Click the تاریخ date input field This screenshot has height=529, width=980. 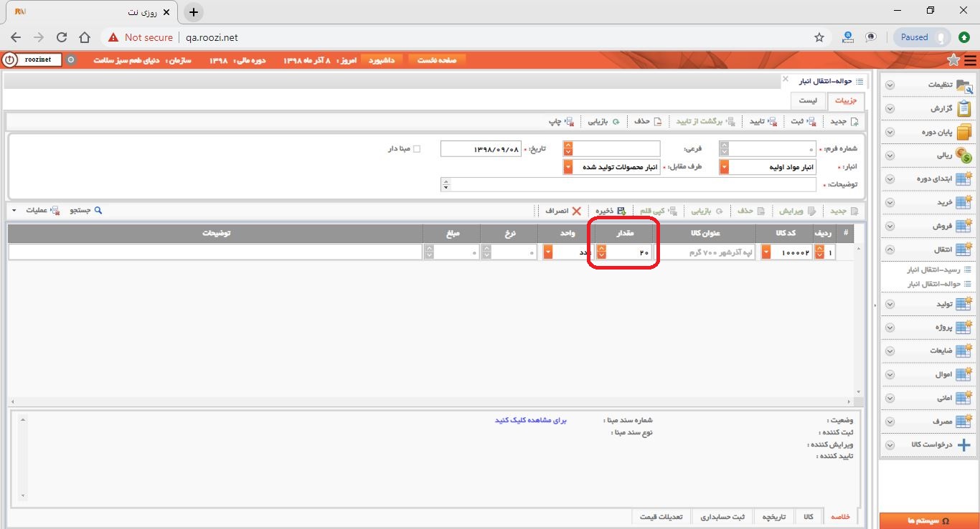click(x=480, y=149)
